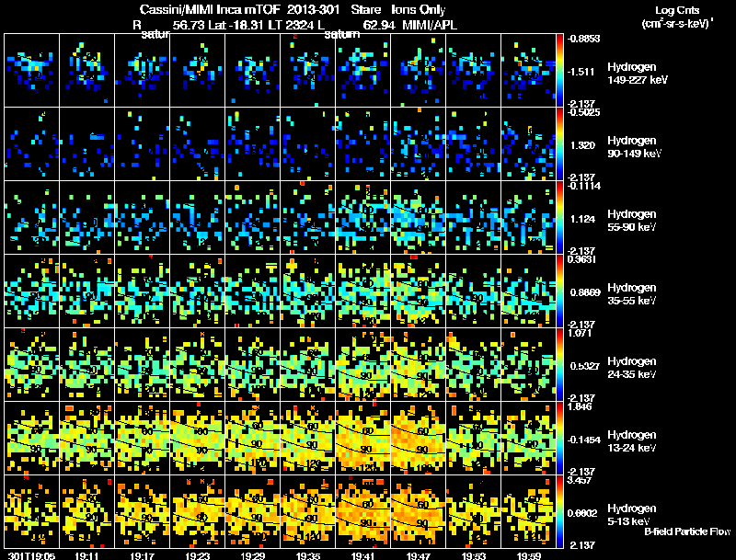Image resolution: width=736 pixels, height=560 pixels.
Task: Click the 55-90 keV panel at 19:41
Action: pos(362,217)
